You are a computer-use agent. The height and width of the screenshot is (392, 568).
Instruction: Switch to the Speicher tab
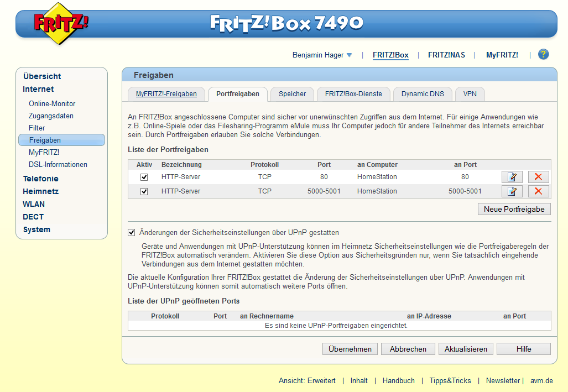point(293,94)
